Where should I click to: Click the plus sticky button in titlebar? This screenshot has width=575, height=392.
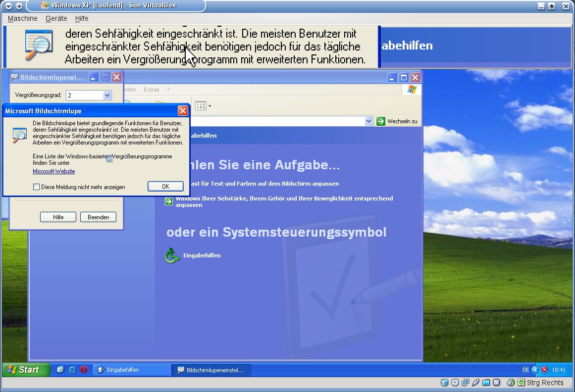pos(19,6)
